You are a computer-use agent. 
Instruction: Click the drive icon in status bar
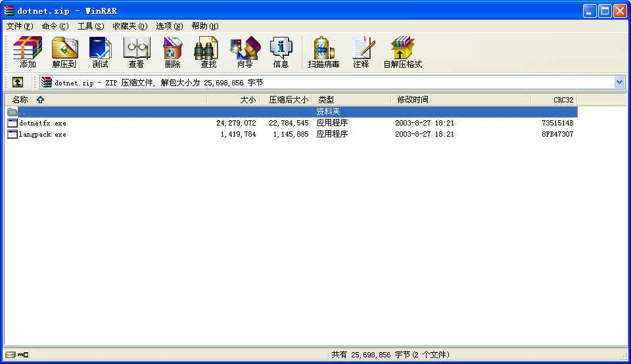tap(11, 354)
